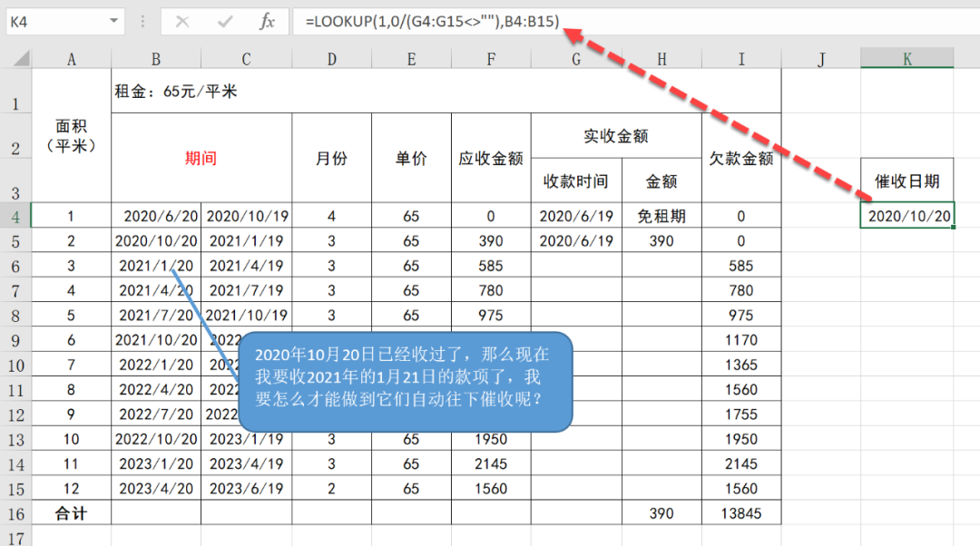Click the Select All corner triangle
The height and width of the screenshot is (546, 980).
click(22, 59)
